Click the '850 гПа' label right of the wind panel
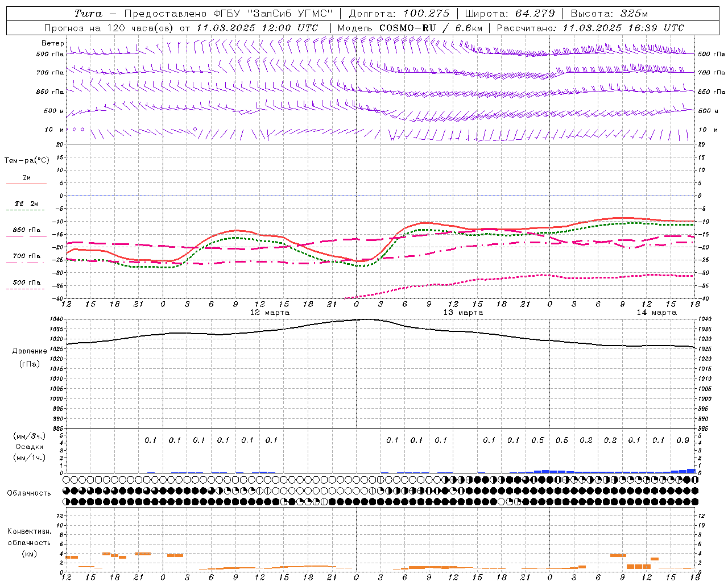 [712, 92]
